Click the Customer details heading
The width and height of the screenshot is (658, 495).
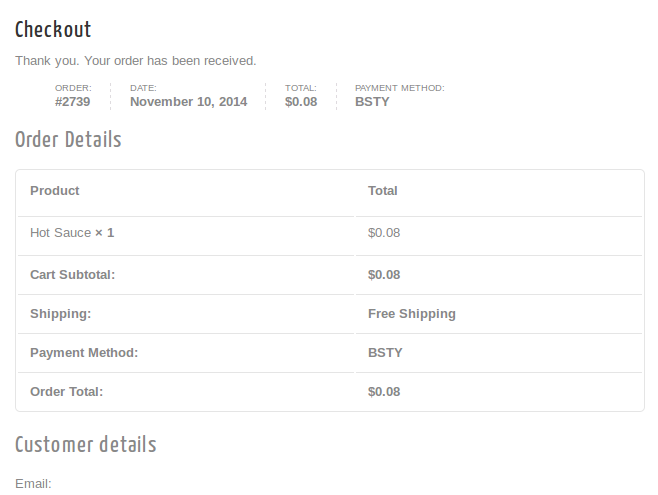coord(86,444)
